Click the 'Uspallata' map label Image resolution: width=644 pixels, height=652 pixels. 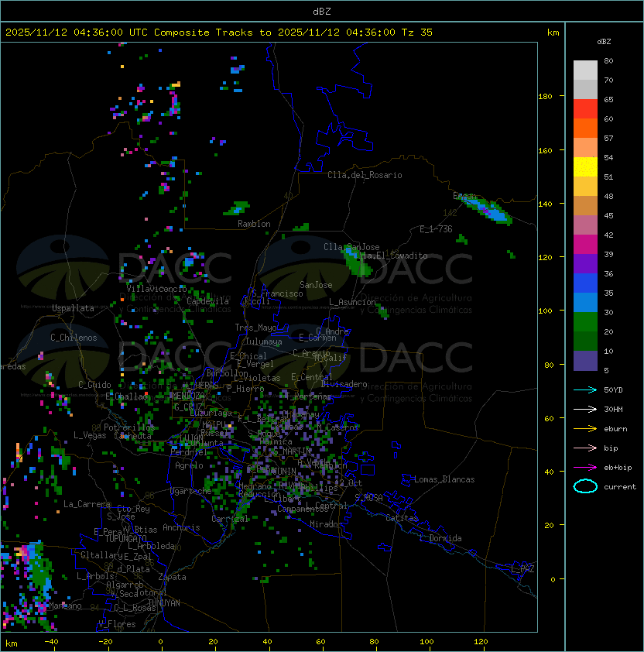coord(73,308)
